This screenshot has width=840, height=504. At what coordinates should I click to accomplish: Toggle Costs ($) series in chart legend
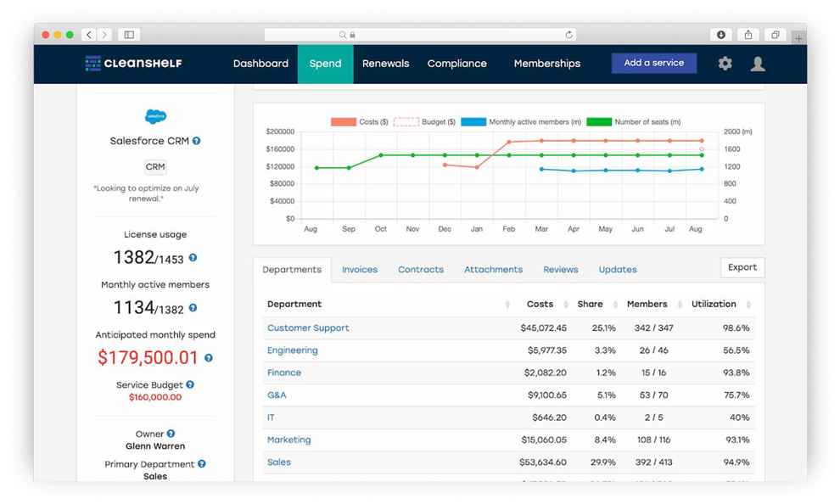360,122
